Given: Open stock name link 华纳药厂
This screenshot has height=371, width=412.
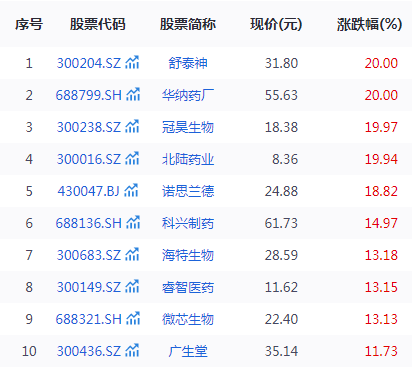Looking at the screenshot, I should [188, 95].
